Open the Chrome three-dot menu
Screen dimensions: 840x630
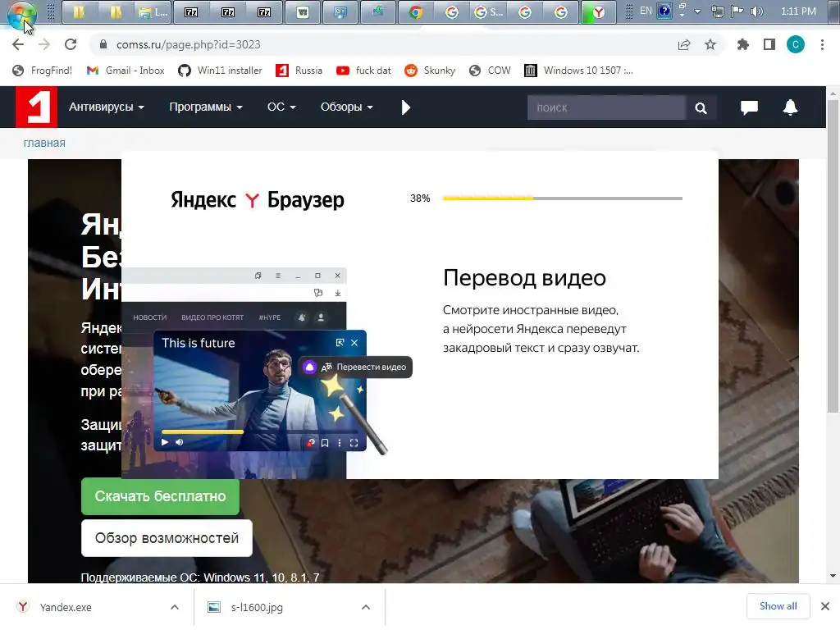822,44
